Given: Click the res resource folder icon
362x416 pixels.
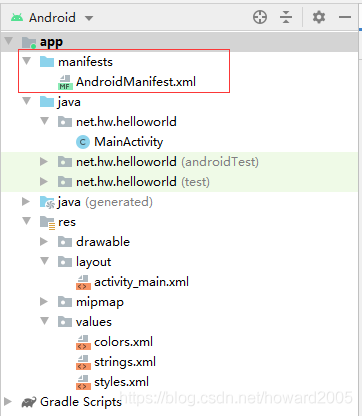Looking at the screenshot, I should click(47, 223).
